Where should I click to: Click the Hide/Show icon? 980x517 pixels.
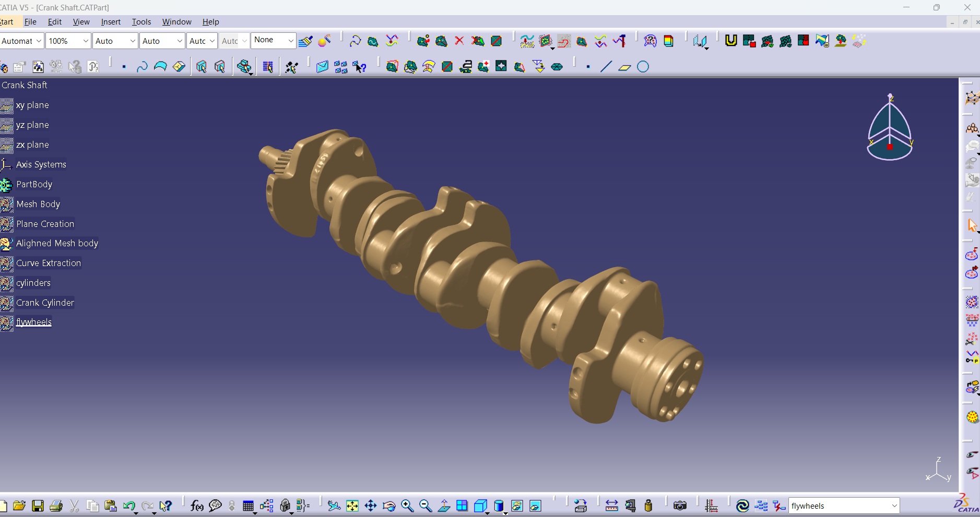click(517, 506)
